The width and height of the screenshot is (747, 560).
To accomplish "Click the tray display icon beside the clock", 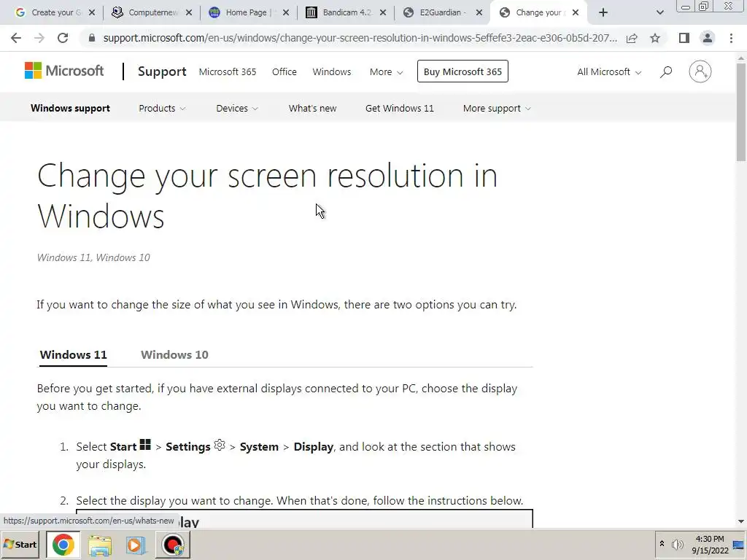I will pos(739,545).
